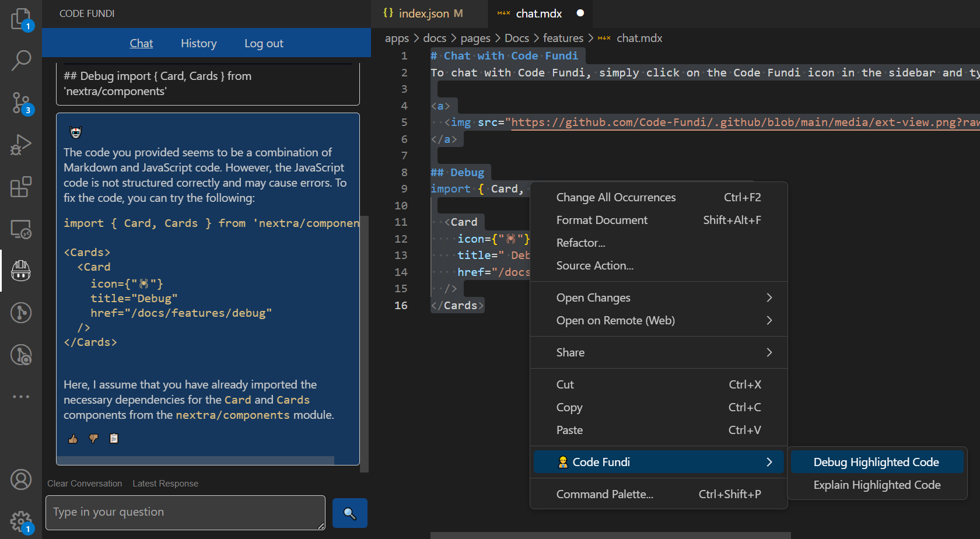Click the chat panel vertical scrollbar
The image size is (980, 539).
click(365, 344)
